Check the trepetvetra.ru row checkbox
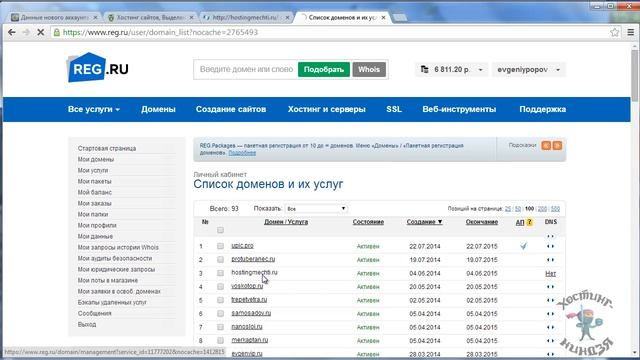Screen dimensions: 640x360 coord(220,300)
